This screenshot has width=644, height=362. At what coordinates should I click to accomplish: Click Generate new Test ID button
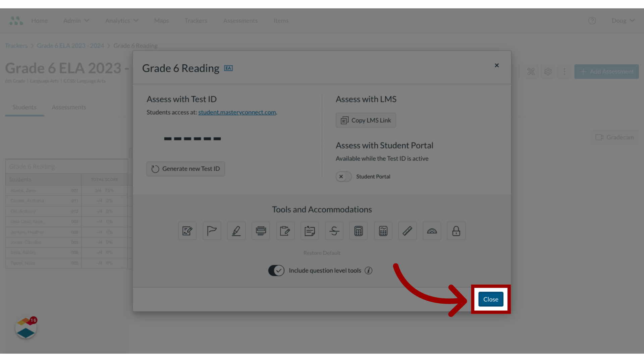click(186, 168)
